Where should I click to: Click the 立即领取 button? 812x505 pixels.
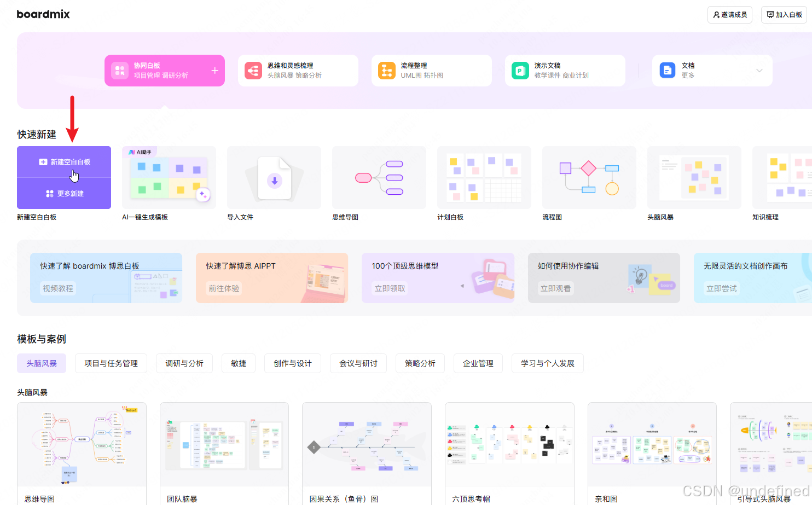click(x=390, y=288)
